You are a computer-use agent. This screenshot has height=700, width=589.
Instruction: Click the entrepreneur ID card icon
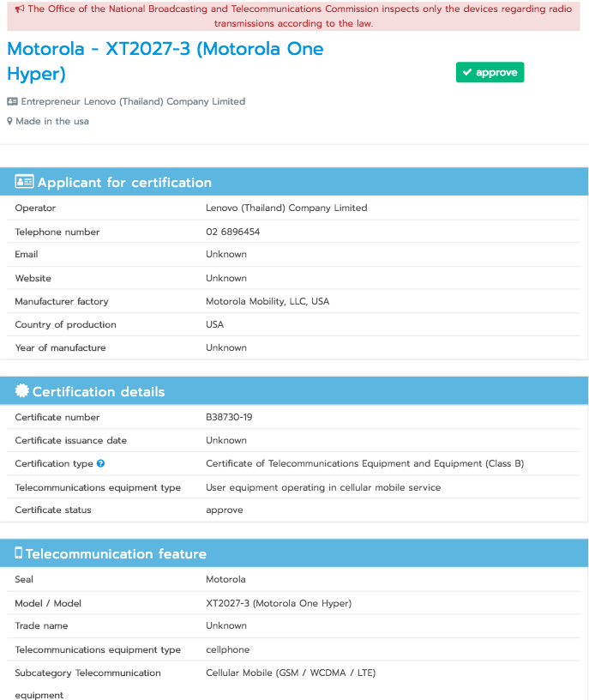pyautogui.click(x=13, y=101)
